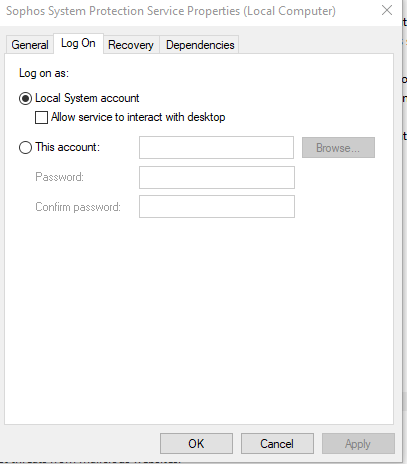Screen dimensions: 407x464
Task: Select the Local System account radio button
Action: click(x=25, y=99)
